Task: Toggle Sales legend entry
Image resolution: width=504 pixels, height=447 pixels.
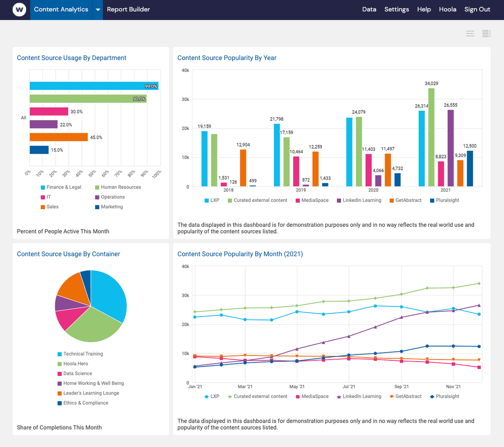Action: coord(50,207)
